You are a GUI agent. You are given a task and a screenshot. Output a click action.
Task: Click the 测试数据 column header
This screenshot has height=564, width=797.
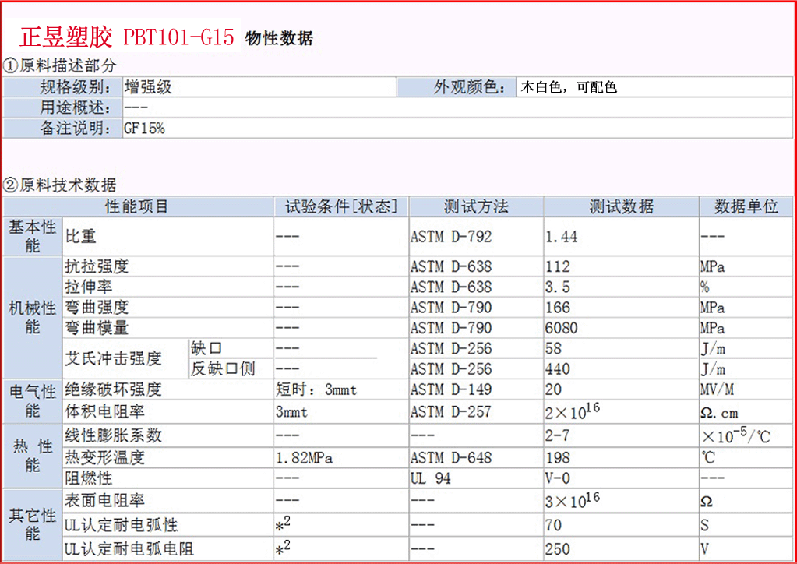(621, 207)
